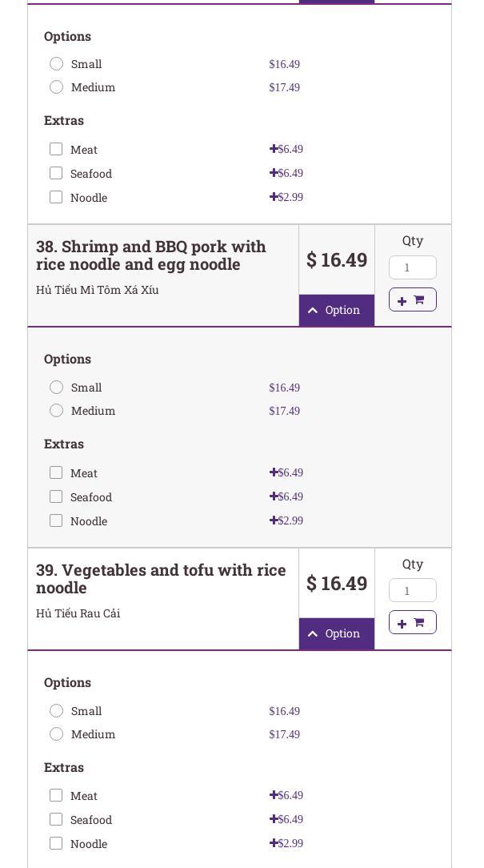Click the $17.49 Medium price under item 39
484x868 pixels.
click(284, 734)
